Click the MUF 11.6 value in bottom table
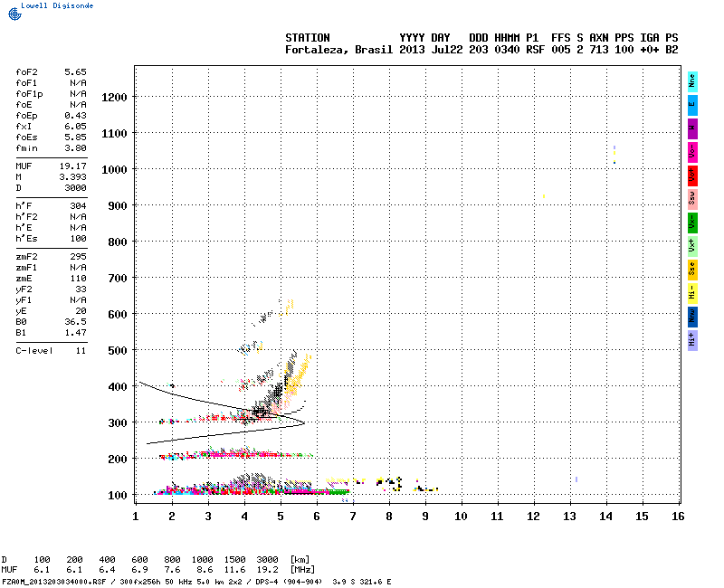724x588 pixels. click(234, 570)
